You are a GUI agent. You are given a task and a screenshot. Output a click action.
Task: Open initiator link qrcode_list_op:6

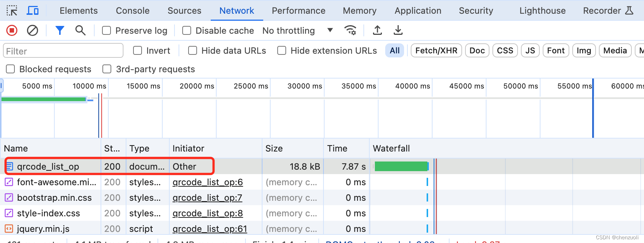click(208, 182)
